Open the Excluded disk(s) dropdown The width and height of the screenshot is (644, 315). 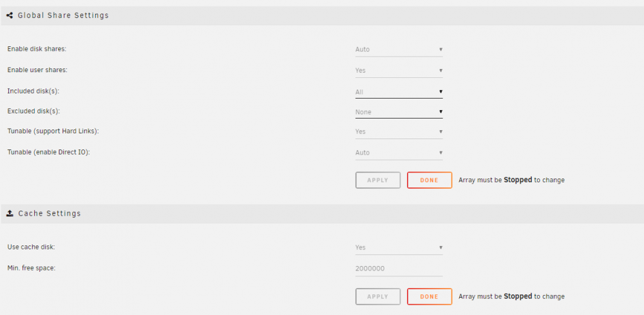399,111
